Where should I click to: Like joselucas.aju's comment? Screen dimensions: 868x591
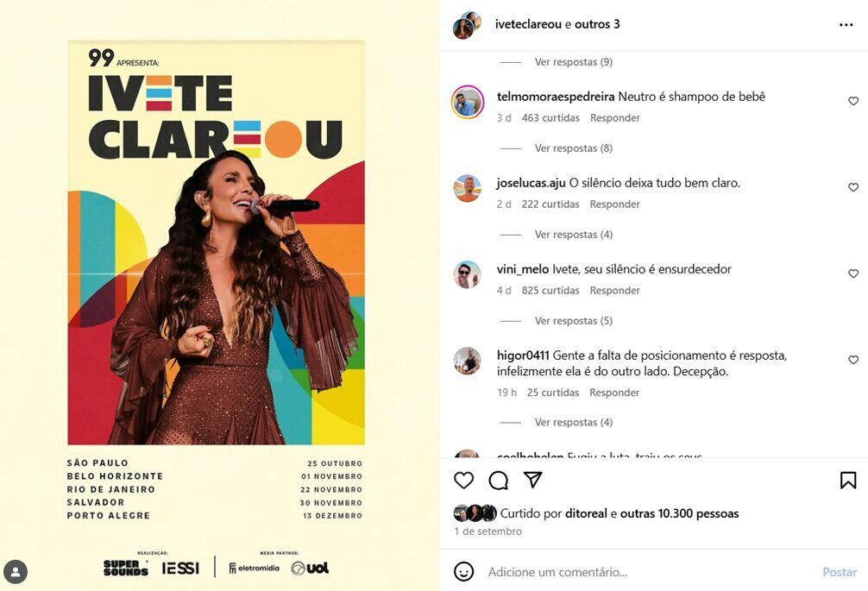click(x=853, y=187)
